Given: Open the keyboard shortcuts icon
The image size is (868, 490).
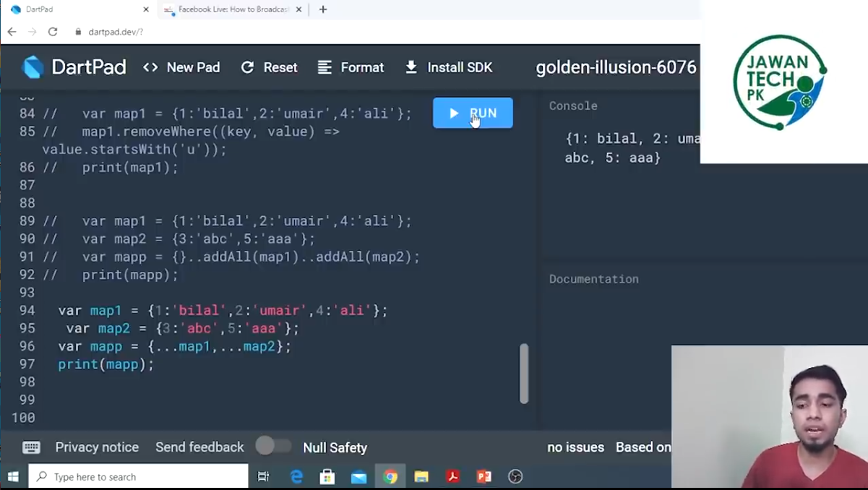Looking at the screenshot, I should (31, 447).
